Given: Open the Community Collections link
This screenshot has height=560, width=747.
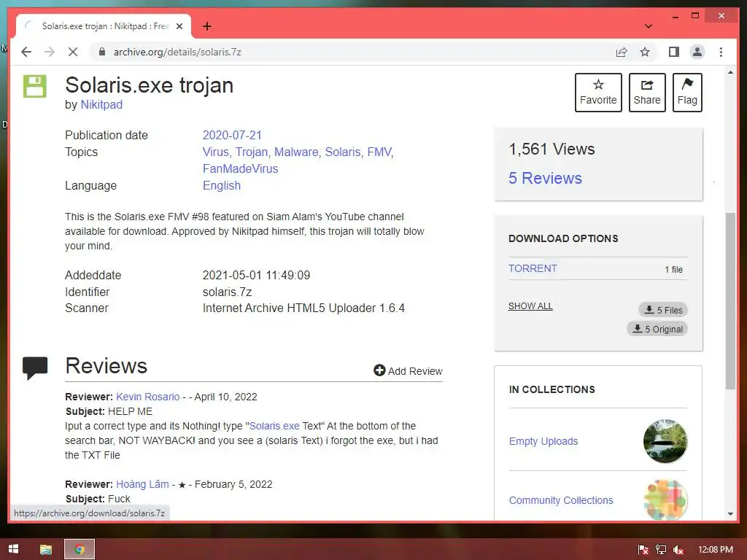Looking at the screenshot, I should [x=561, y=500].
